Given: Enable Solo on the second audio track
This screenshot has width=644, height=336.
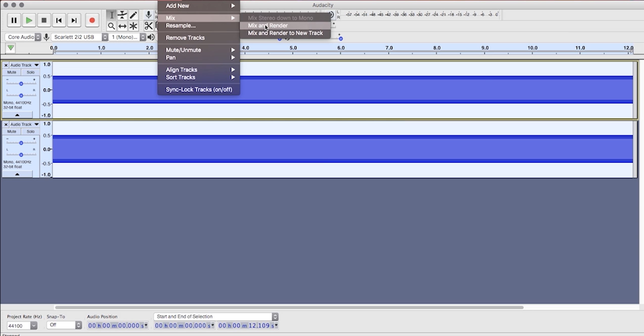Looking at the screenshot, I should point(30,131).
